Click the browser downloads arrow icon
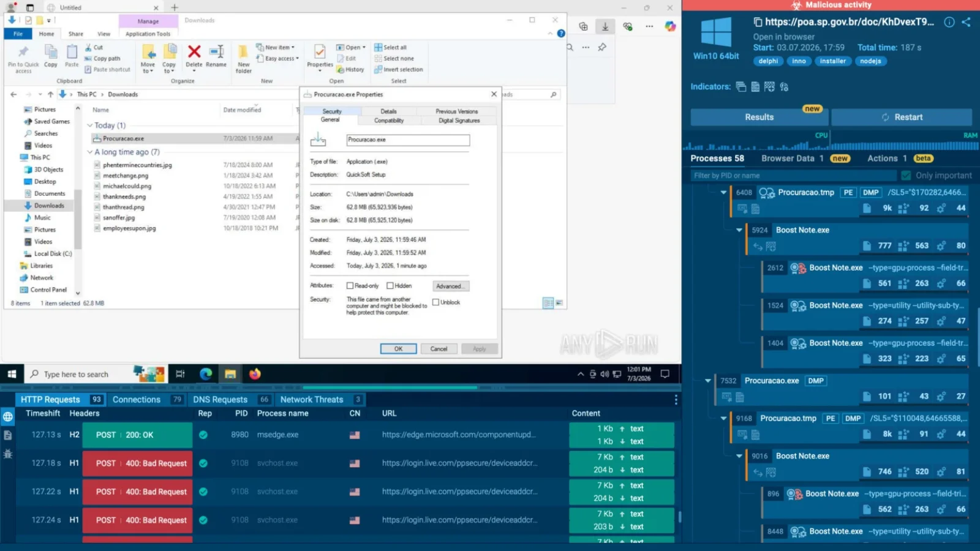This screenshot has width=980, height=551. (605, 26)
